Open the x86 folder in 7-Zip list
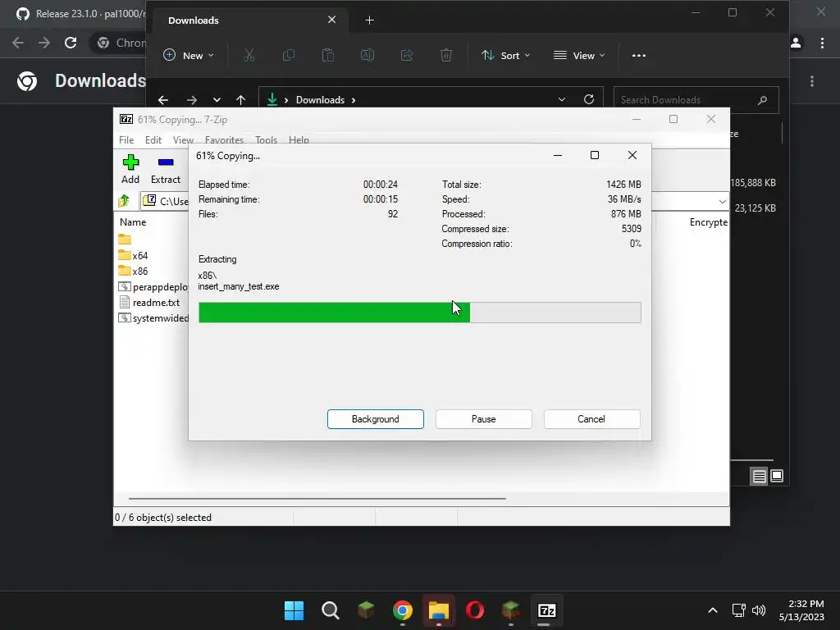 click(x=139, y=271)
